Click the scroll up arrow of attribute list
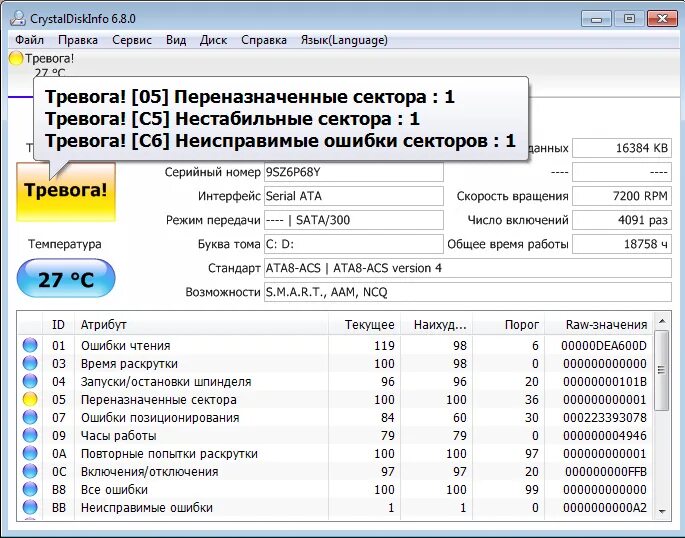This screenshot has width=685, height=538. [x=662, y=322]
